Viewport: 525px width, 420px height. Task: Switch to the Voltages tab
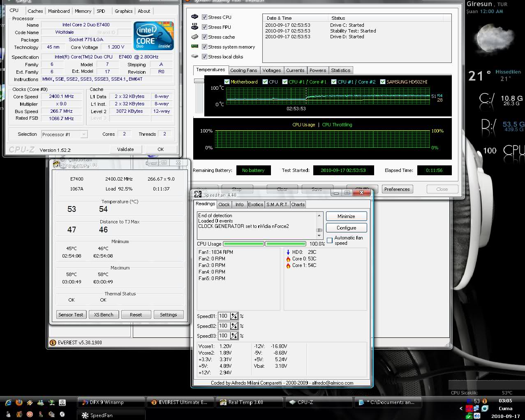pyautogui.click(x=272, y=70)
